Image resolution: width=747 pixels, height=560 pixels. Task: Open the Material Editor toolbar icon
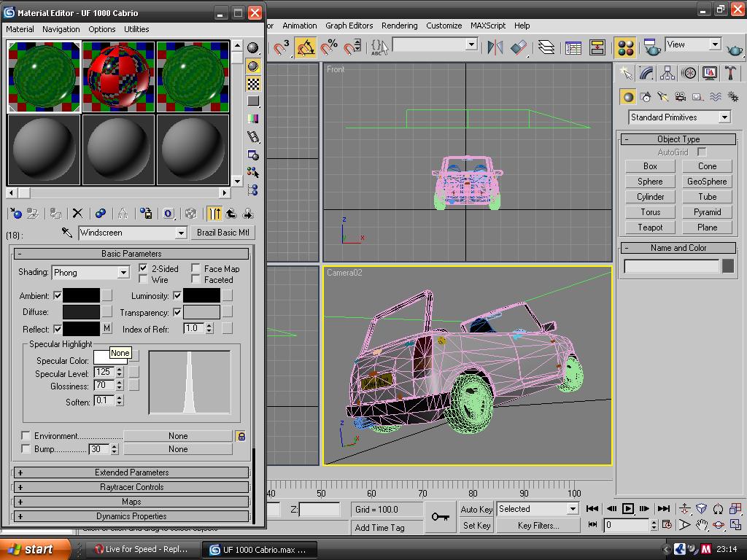624,47
